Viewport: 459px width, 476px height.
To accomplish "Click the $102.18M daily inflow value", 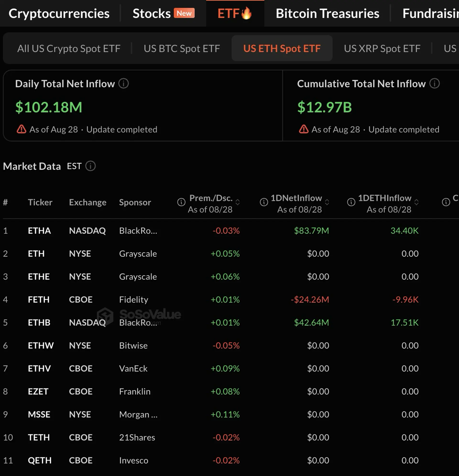I will click(49, 107).
